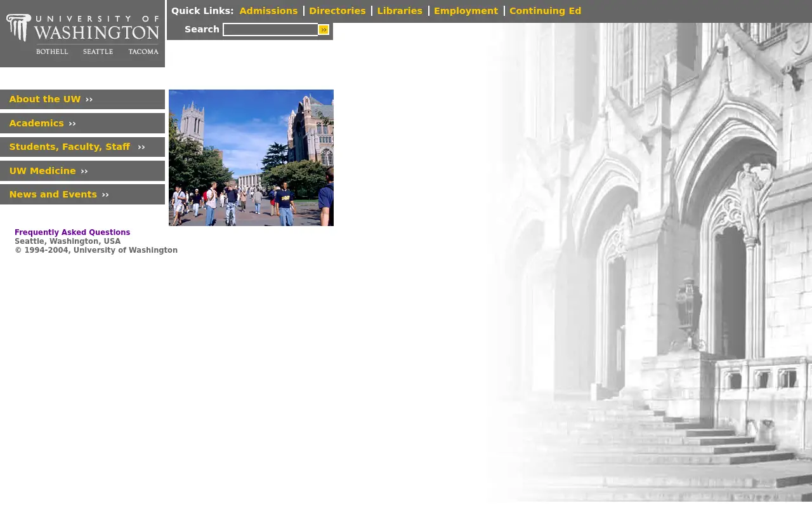Go to the Libraries quick link
The height and width of the screenshot is (508, 812).
pos(400,11)
